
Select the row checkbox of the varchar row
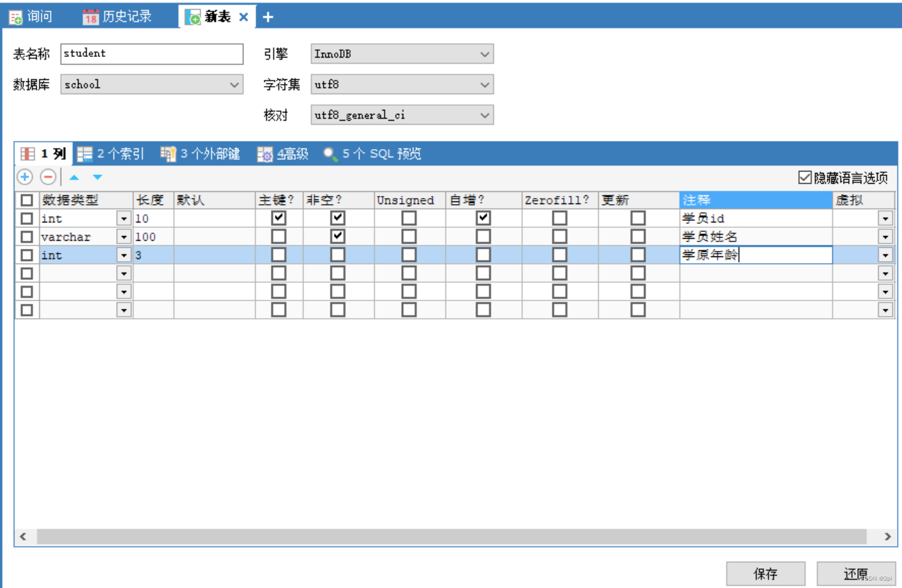26,237
